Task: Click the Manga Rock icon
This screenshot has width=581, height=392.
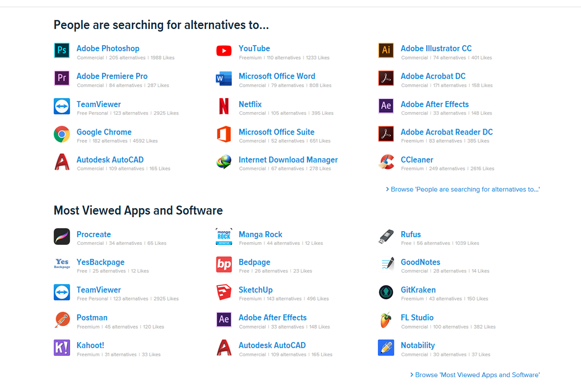Action: pos(224,236)
